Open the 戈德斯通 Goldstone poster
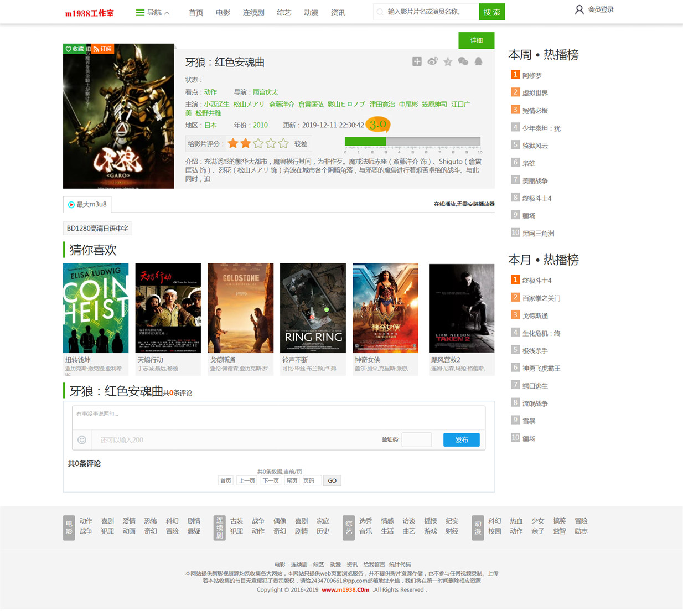 (241, 308)
